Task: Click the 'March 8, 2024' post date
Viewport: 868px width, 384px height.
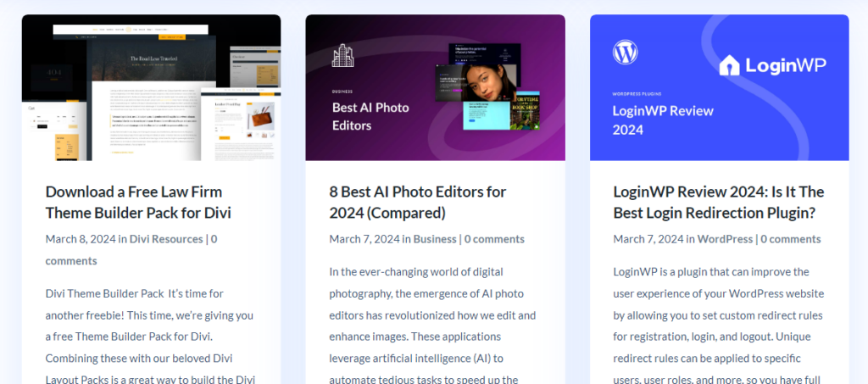Action: coord(81,239)
